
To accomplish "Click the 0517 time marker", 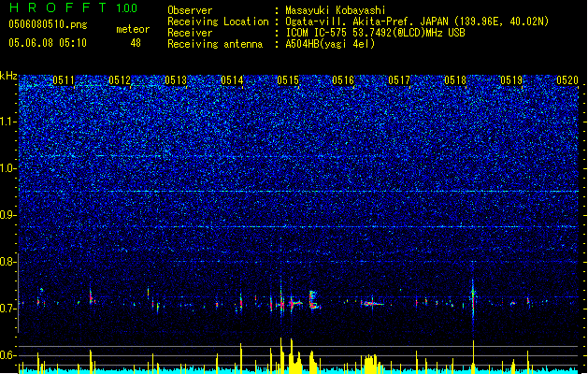I will click(399, 80).
